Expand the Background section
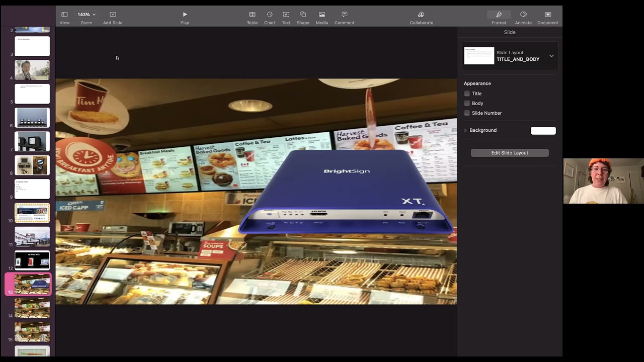 465,130
